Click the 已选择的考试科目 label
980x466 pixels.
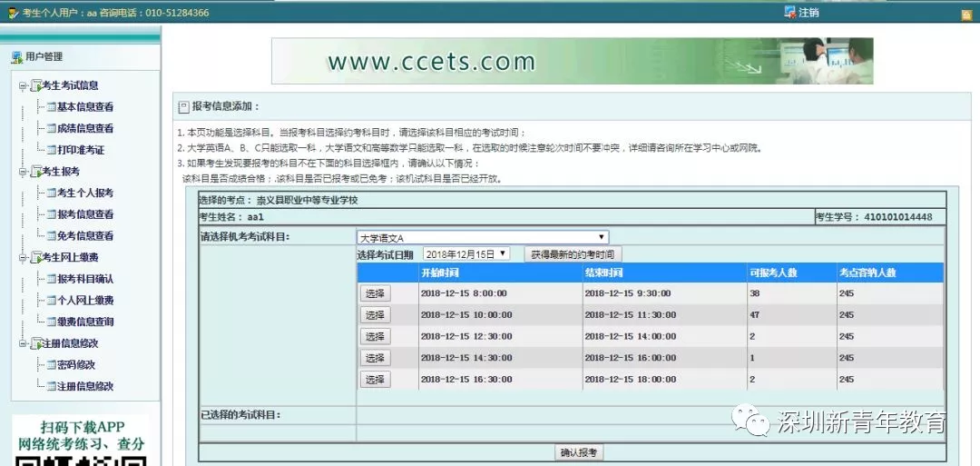point(240,415)
